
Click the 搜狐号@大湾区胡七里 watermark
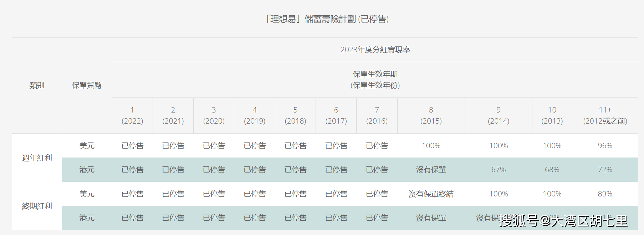pyautogui.click(x=563, y=221)
